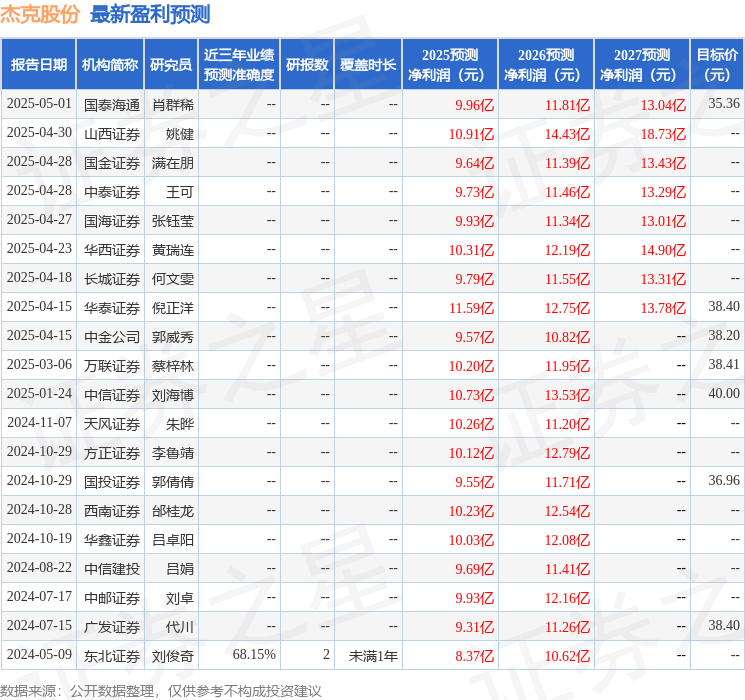Select the date 2025-05-01 cell
The height and width of the screenshot is (700, 745).
tap(39, 104)
